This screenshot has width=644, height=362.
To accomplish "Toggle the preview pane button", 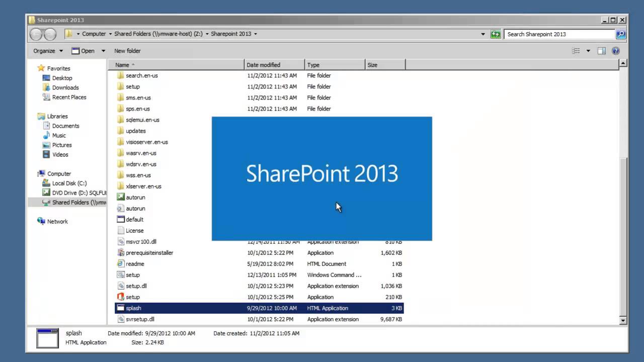I will [x=601, y=51].
